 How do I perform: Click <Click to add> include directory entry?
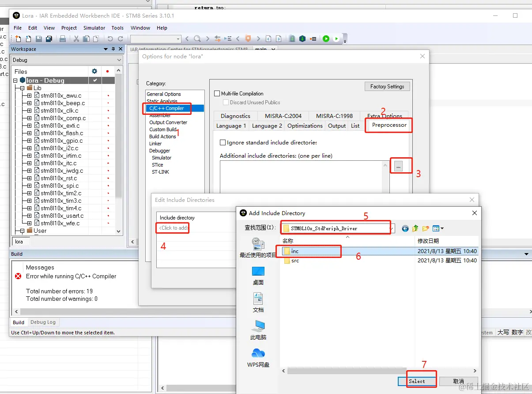(x=174, y=228)
